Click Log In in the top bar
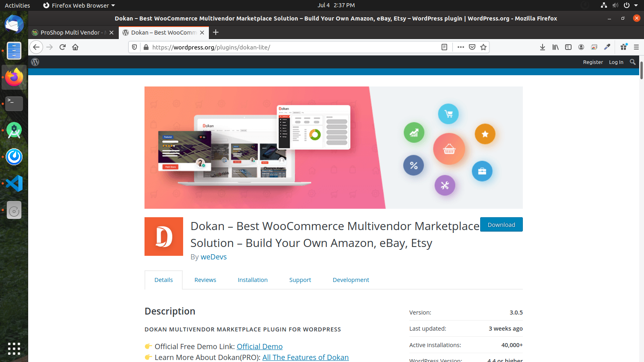Screen dimensions: 644x362 pos(616,62)
